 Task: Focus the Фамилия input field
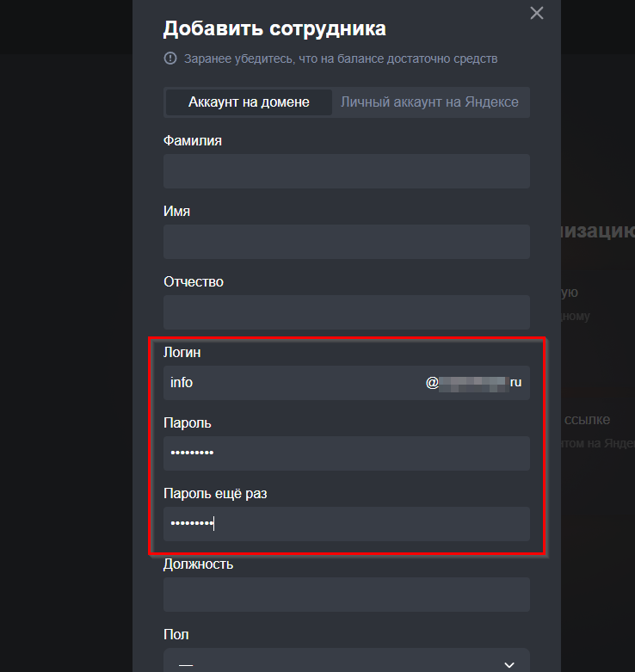(346, 171)
